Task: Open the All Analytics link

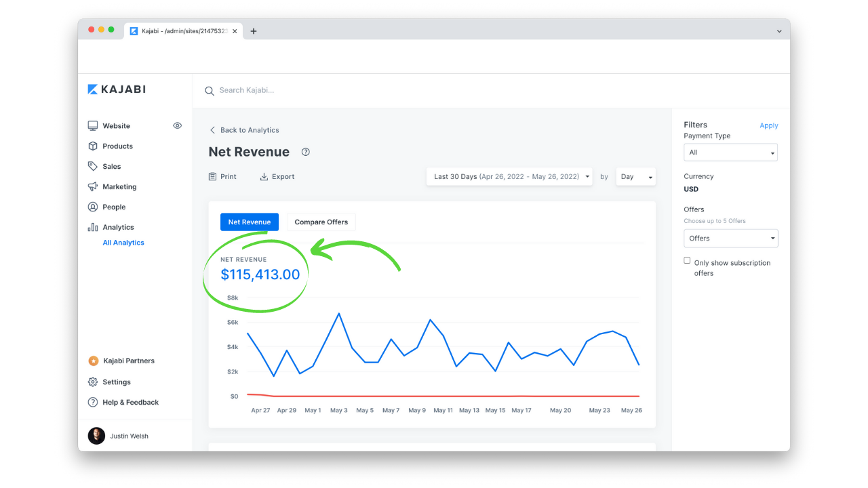Action: click(123, 243)
